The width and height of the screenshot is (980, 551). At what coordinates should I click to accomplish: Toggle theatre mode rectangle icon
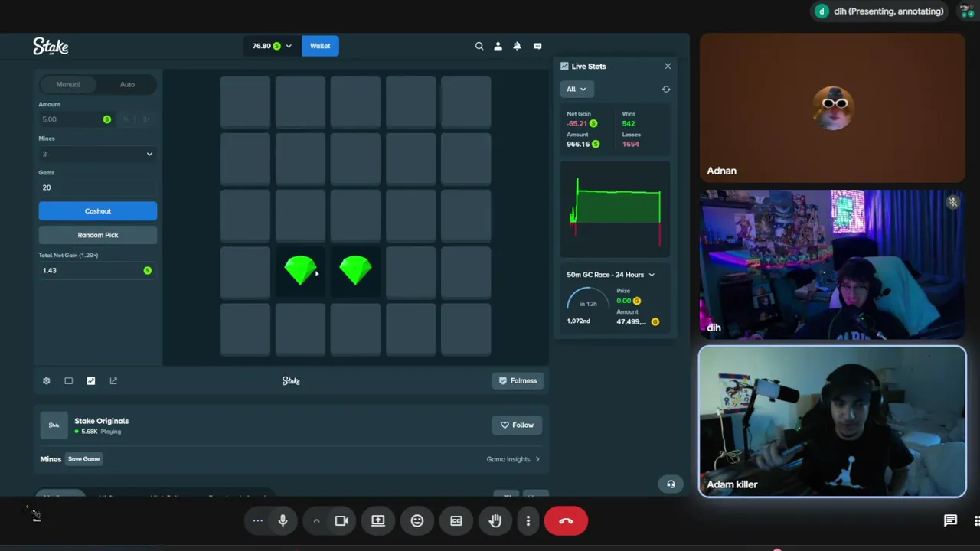click(x=68, y=380)
